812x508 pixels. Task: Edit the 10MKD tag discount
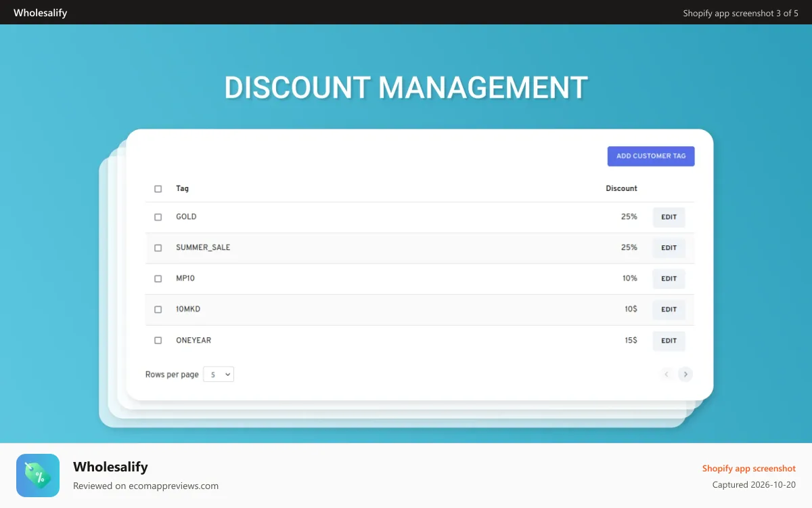pyautogui.click(x=669, y=310)
